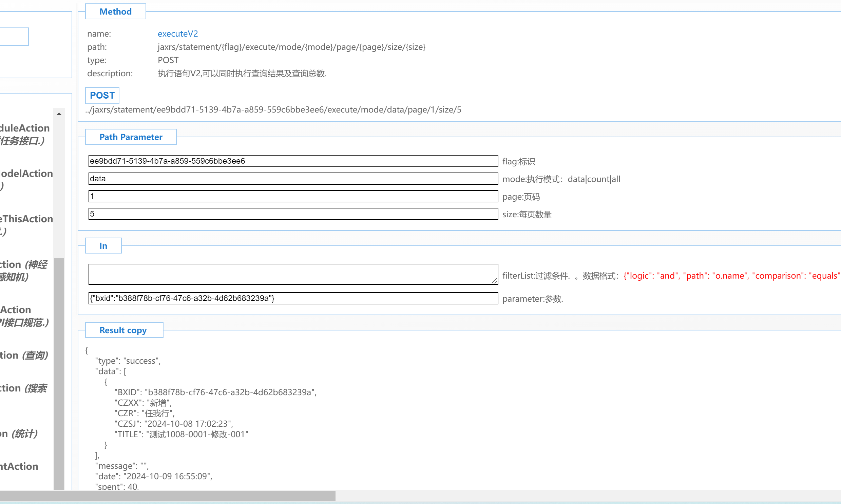Click the sidebar vertical scrollbar thumb

pos(59,374)
